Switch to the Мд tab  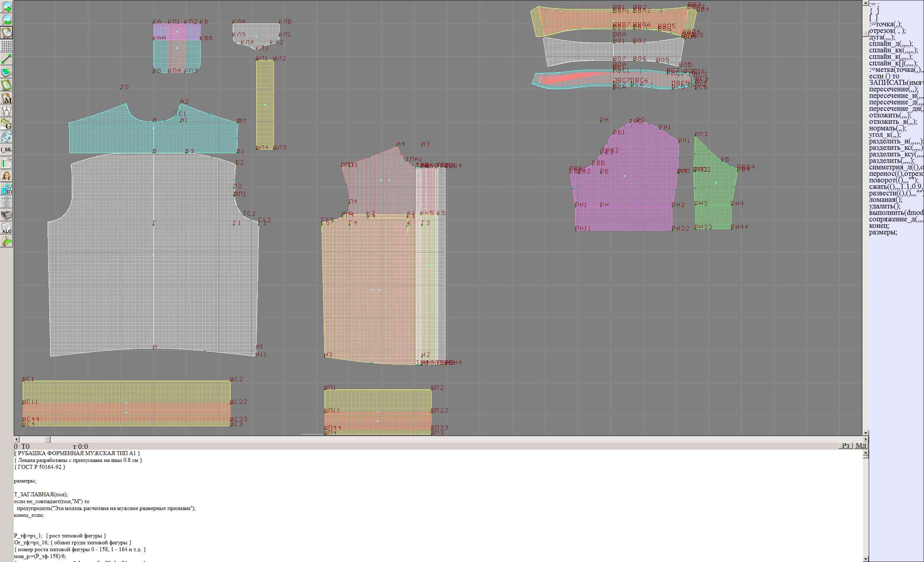coord(860,445)
